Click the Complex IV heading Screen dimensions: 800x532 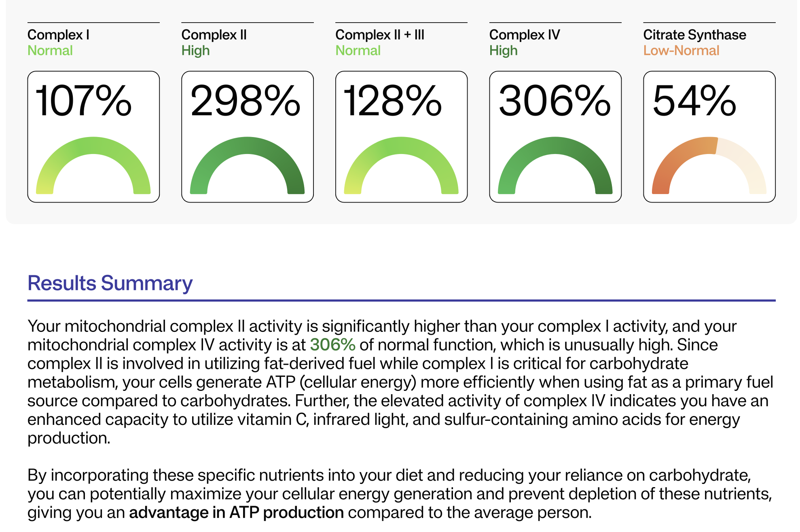tap(525, 35)
